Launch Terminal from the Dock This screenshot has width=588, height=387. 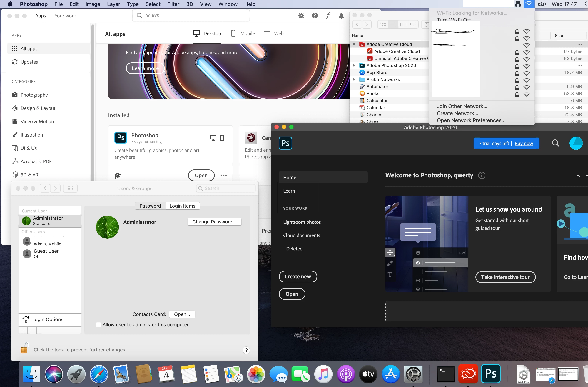(445, 374)
